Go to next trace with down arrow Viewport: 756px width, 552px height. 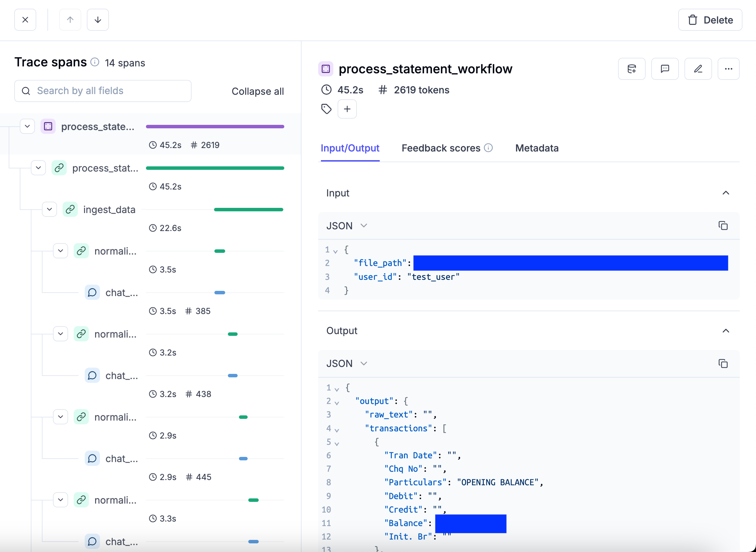98,20
